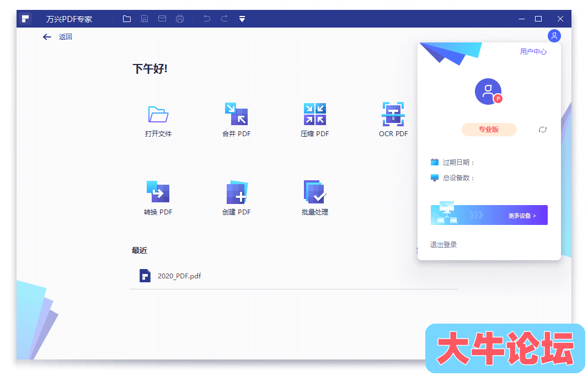Undo the last action
The height and width of the screenshot is (376, 588).
point(207,19)
